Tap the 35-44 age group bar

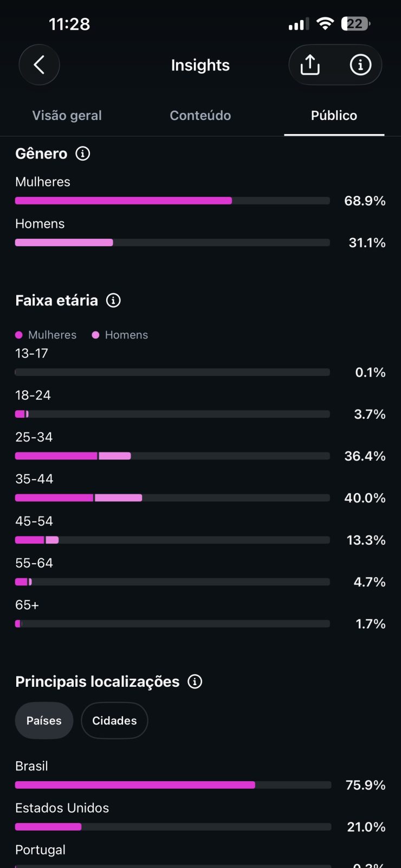point(172,497)
